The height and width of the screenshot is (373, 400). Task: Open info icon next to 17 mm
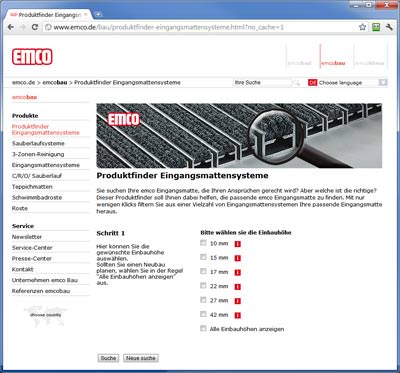[237, 273]
